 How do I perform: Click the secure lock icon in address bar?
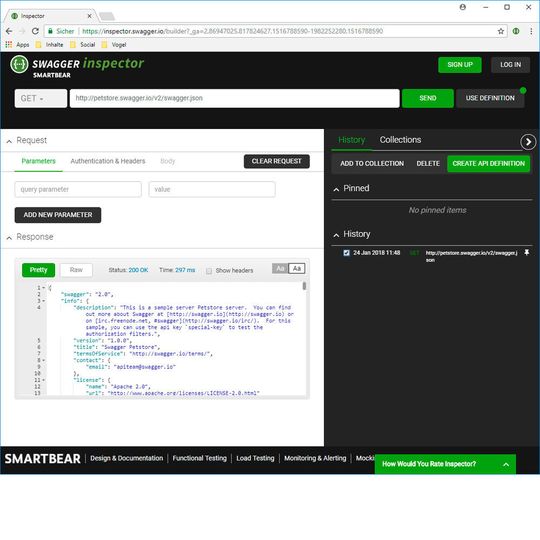50,31
